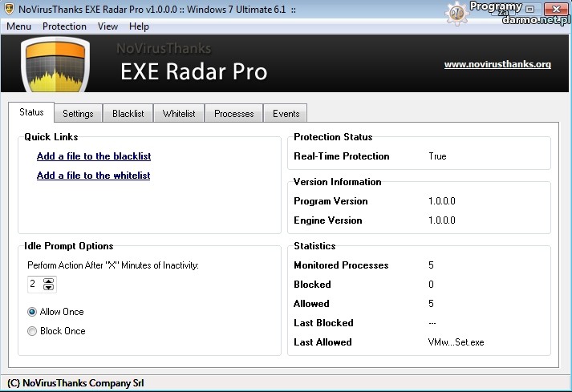The height and width of the screenshot is (392, 572).
Task: Go to the Blacklist tab
Action: click(x=128, y=114)
